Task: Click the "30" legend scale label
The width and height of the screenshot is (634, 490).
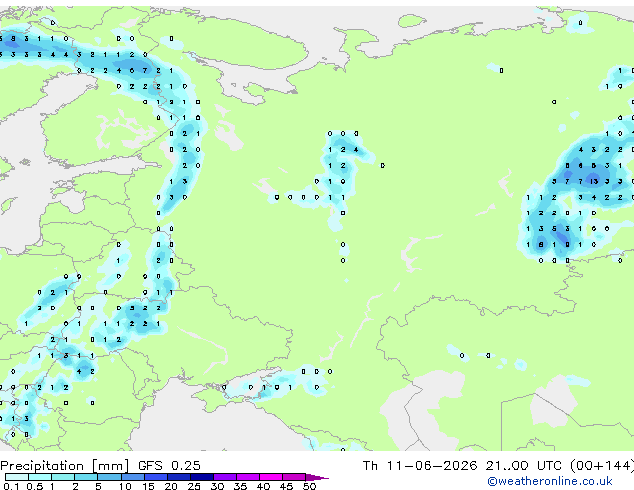Action: point(217,486)
